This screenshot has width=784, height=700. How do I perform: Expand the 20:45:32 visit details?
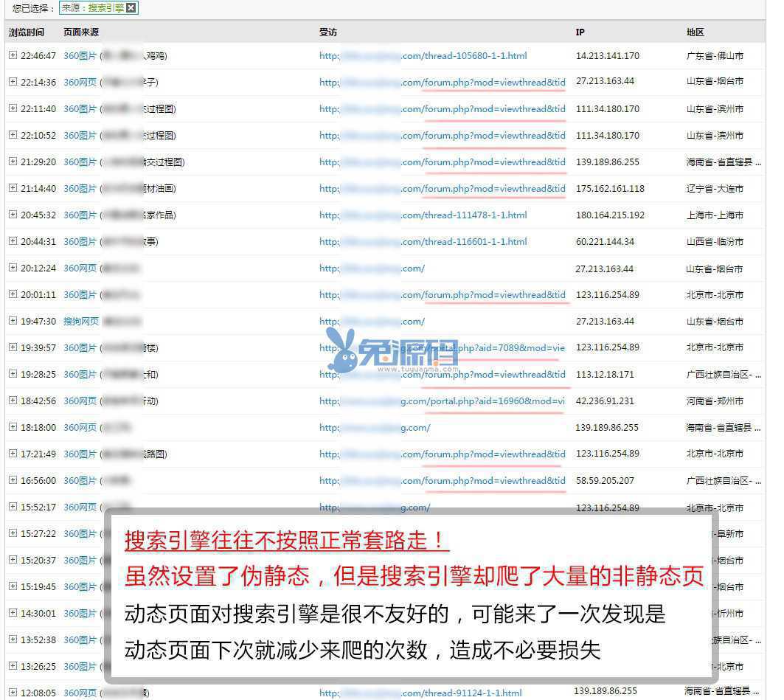click(13, 215)
